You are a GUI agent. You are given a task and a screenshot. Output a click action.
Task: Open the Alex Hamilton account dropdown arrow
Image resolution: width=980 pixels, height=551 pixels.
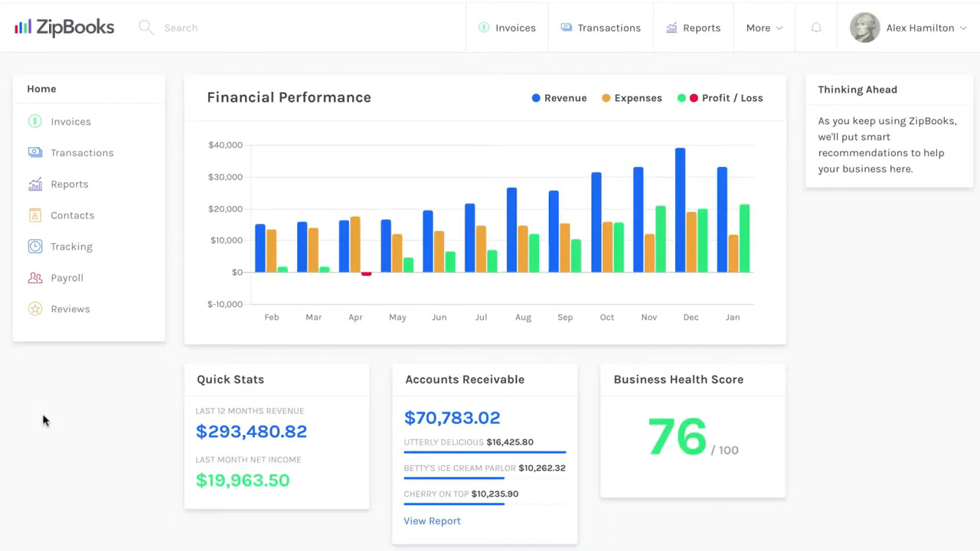(963, 28)
